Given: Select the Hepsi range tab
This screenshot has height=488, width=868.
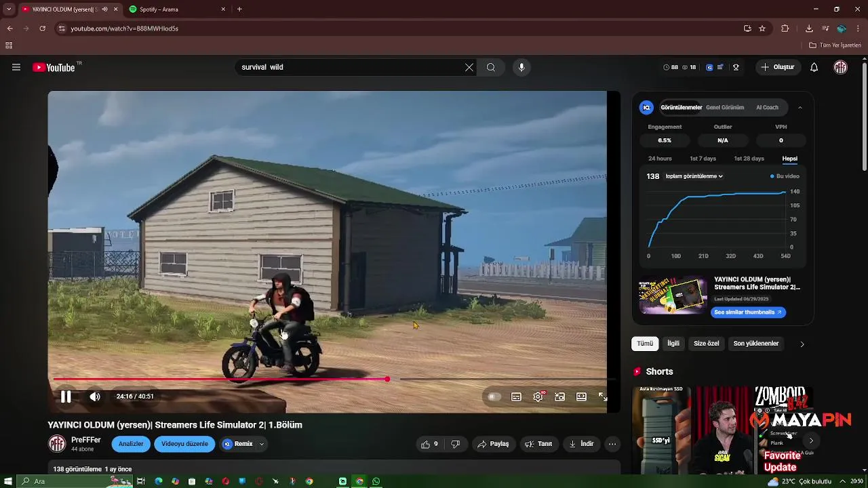Looking at the screenshot, I should 789,159.
